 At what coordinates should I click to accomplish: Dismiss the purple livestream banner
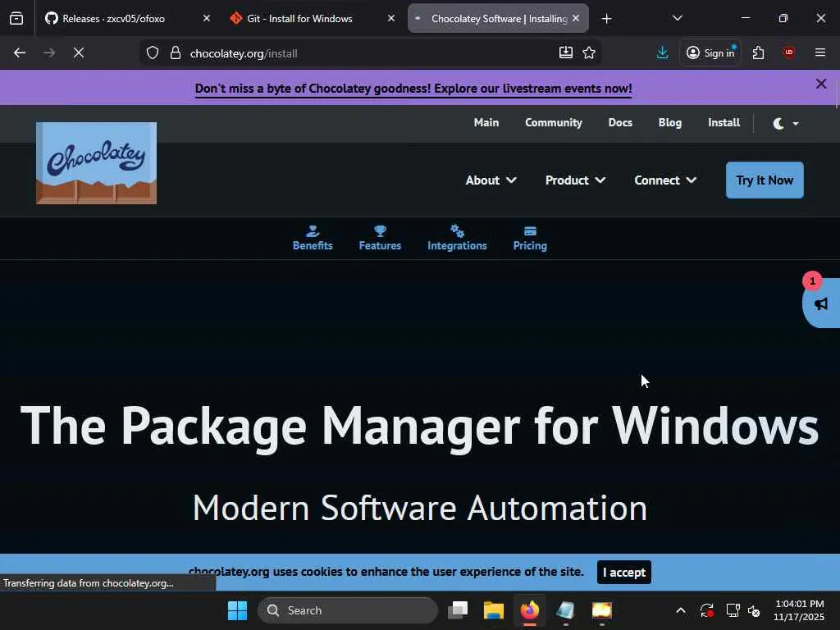(x=820, y=84)
